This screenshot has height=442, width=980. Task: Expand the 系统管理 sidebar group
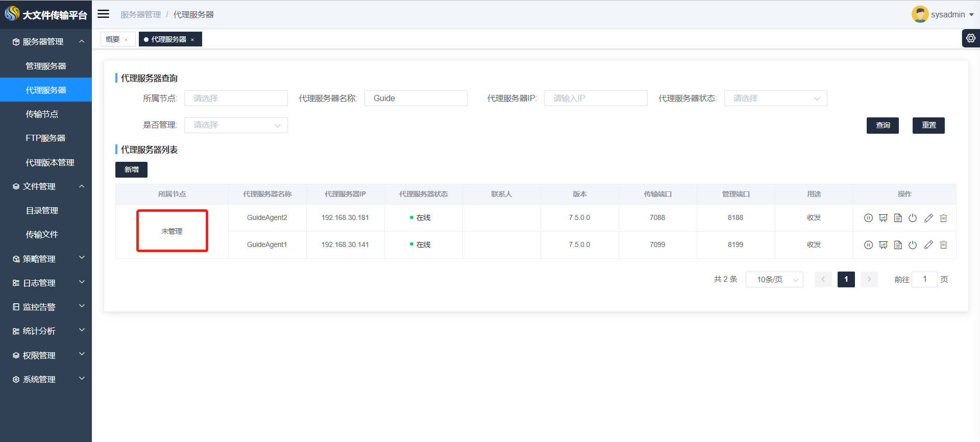pos(46,380)
